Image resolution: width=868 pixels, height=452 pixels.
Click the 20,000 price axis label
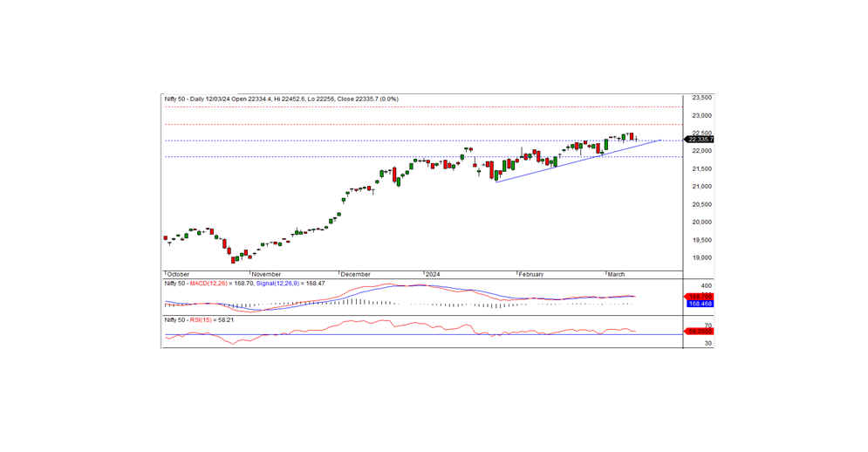coord(702,223)
